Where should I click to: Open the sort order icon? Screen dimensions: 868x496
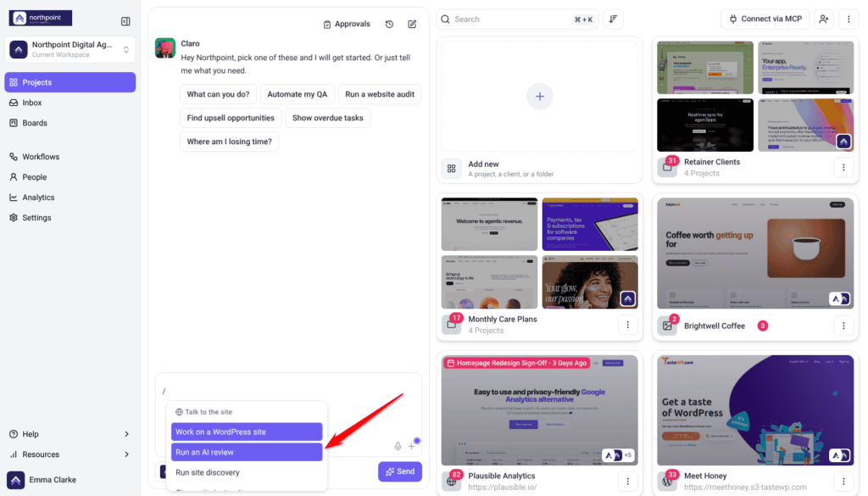(614, 20)
